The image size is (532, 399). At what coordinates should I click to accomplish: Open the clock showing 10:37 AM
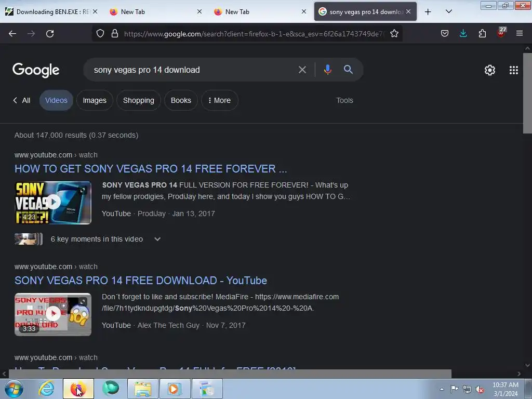click(x=505, y=389)
